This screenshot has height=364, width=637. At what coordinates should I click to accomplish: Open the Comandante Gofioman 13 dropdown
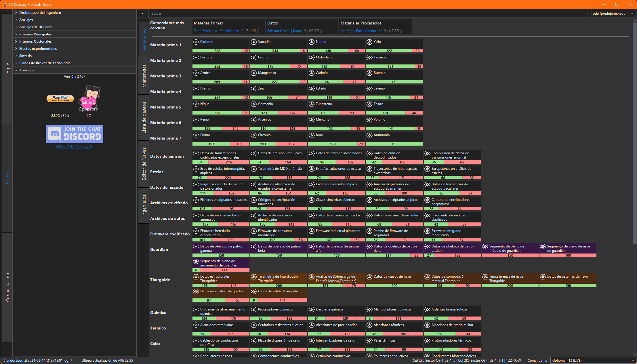pyautogui.click(x=593, y=361)
